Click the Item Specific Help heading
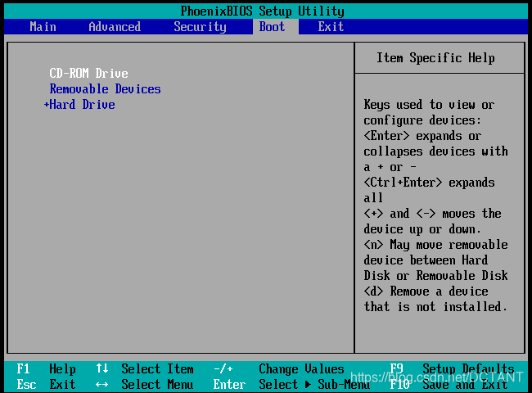 pyautogui.click(x=435, y=57)
